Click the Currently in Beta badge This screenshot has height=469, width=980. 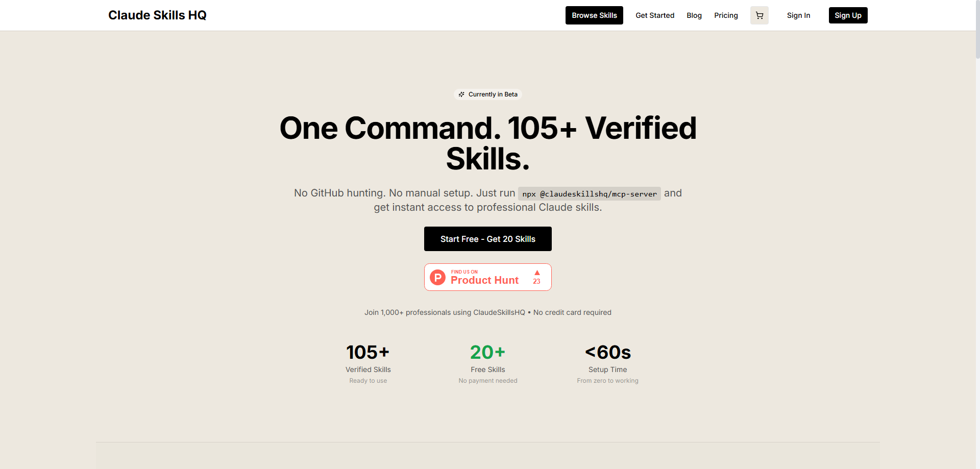point(487,94)
